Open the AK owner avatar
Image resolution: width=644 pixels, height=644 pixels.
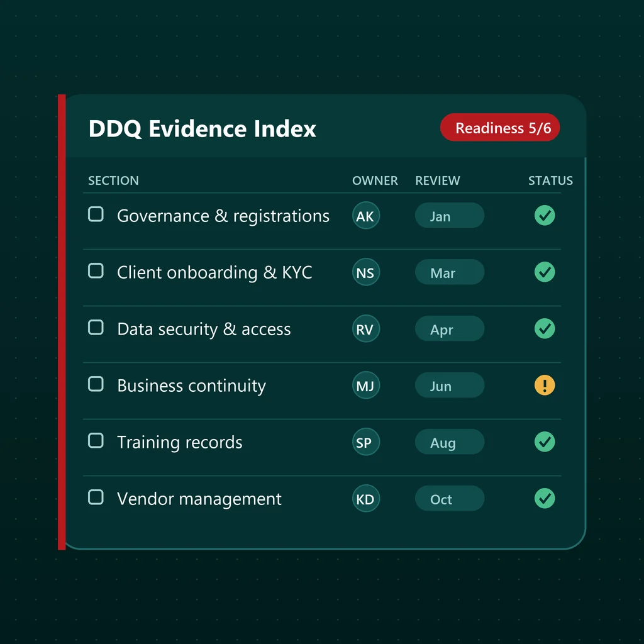365,215
